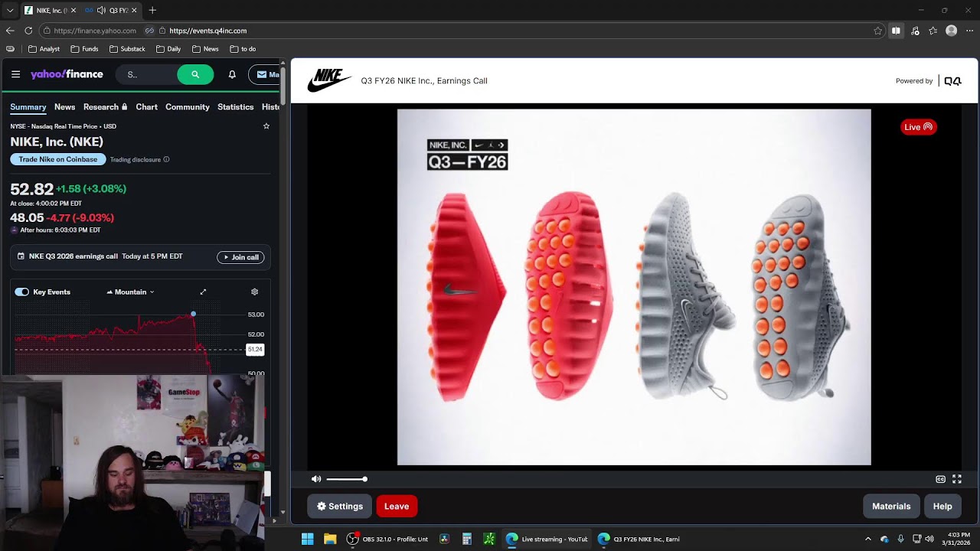This screenshot has height=551, width=980.
Task: Click the yahoo!finance logo
Action: tap(67, 74)
